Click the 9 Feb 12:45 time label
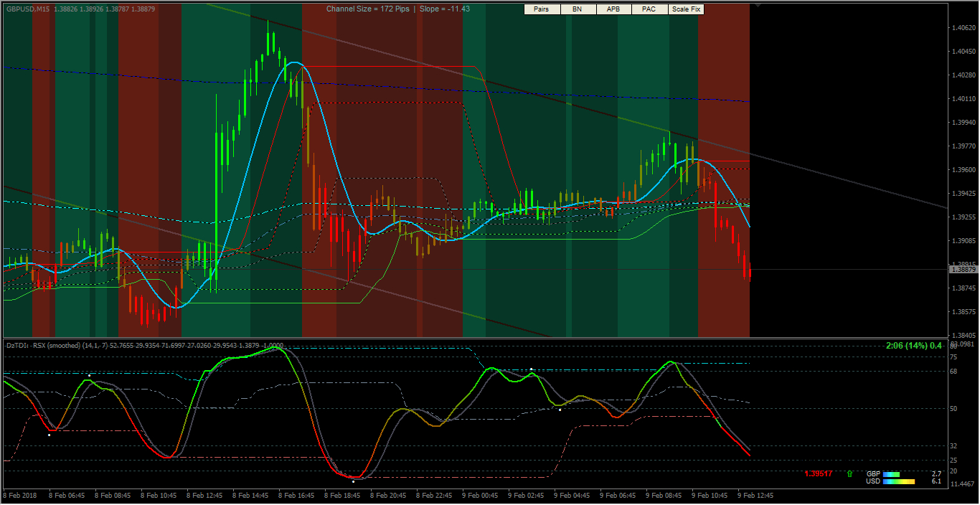Screen dimensions: 980x505 pyautogui.click(x=755, y=495)
